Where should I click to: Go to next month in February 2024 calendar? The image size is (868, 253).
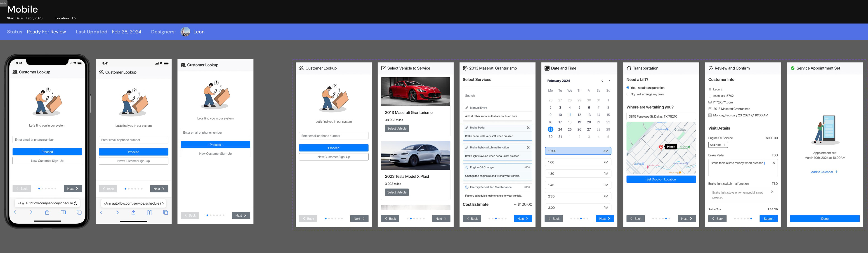(609, 81)
